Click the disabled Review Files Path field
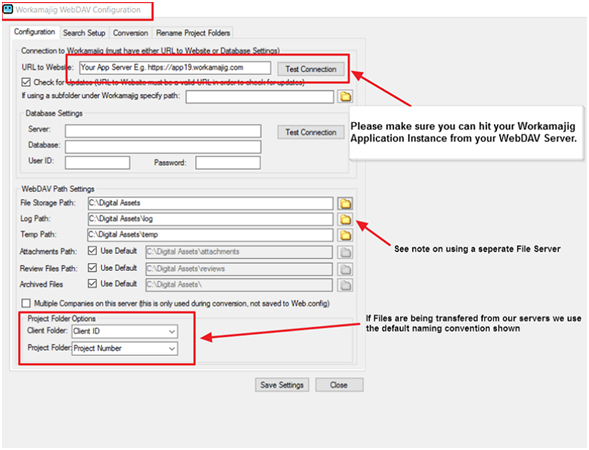This screenshot has height=450, width=589. 239,269
